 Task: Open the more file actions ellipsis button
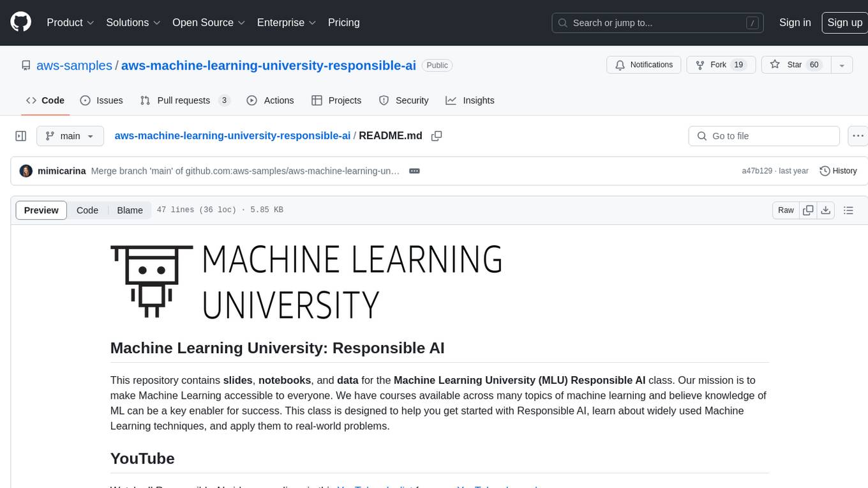858,136
